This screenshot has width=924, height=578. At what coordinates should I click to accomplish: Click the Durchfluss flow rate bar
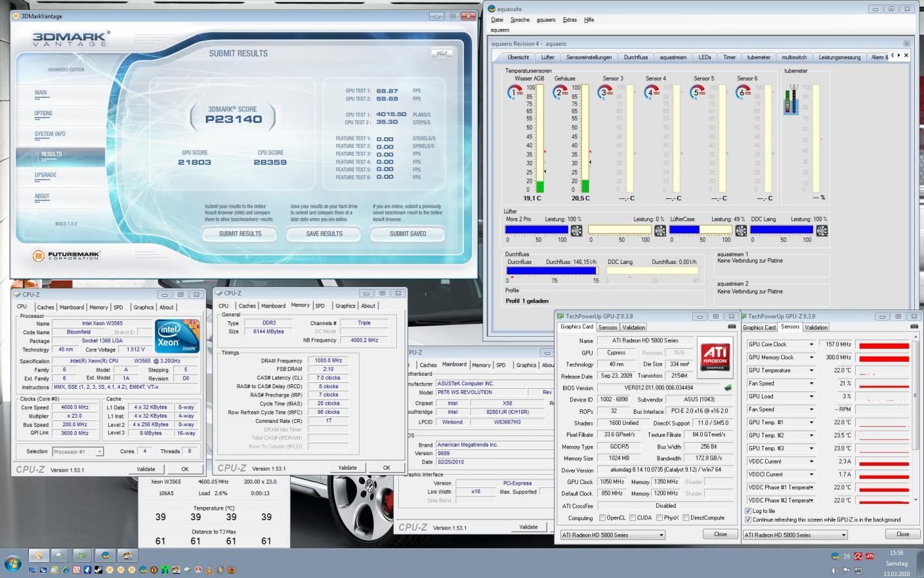[553, 271]
